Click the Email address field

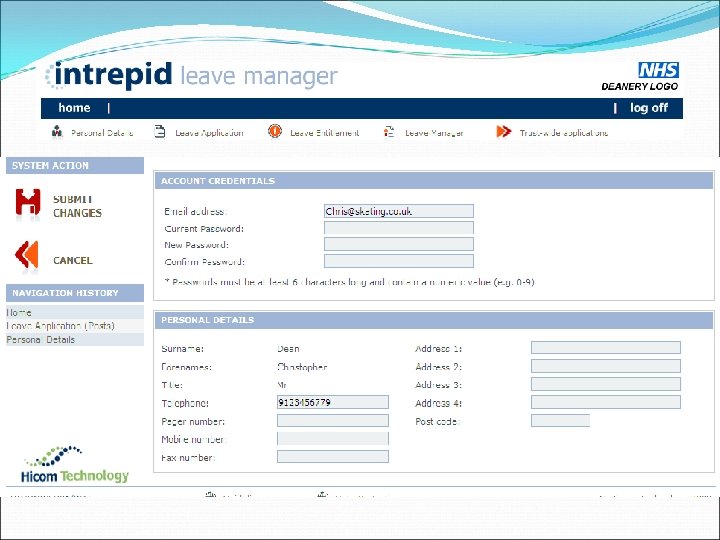click(399, 211)
